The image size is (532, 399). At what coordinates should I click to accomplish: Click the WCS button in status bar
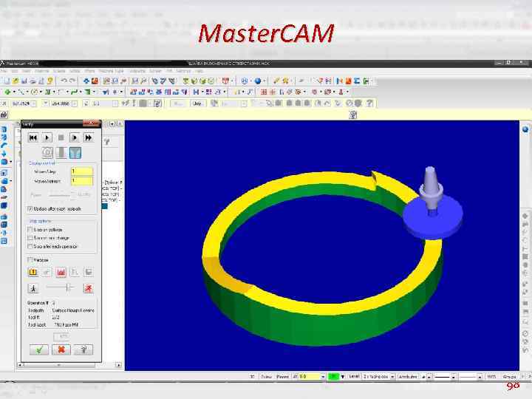click(x=491, y=377)
